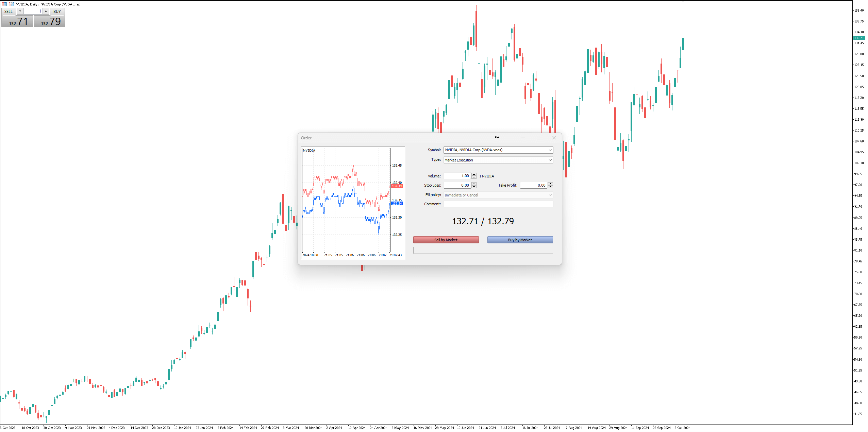Viewport: 868px width, 432px height.
Task: Click the dock-to-screen icon in Order titlebar
Action: click(x=497, y=137)
